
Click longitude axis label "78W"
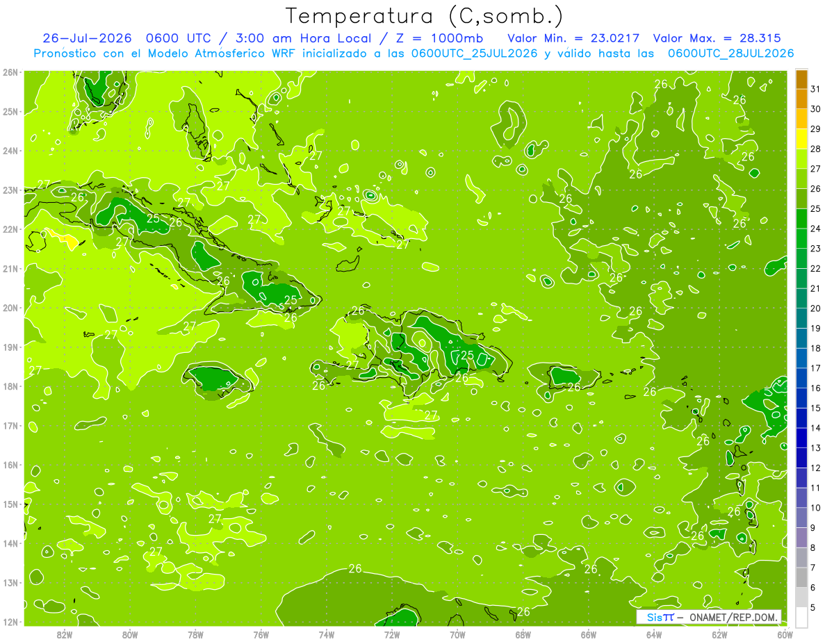(x=195, y=634)
